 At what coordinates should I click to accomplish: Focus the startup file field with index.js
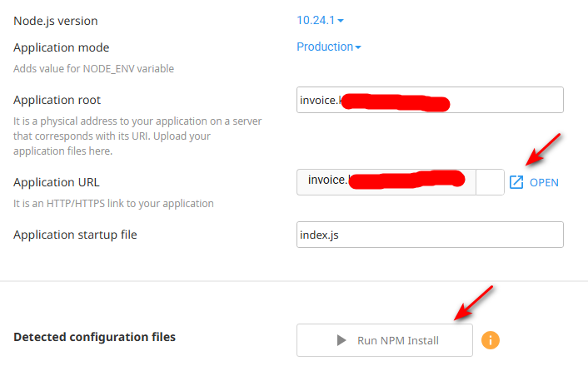(430, 235)
